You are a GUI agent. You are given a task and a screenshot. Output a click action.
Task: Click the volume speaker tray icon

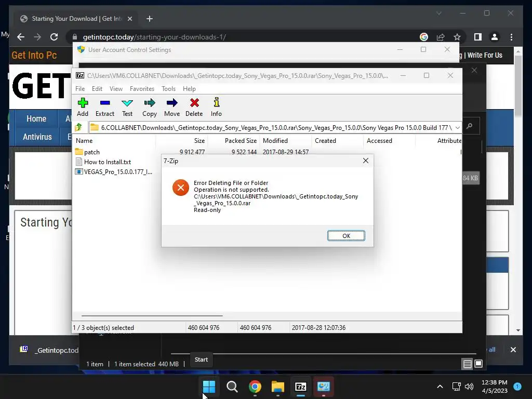[x=469, y=387]
